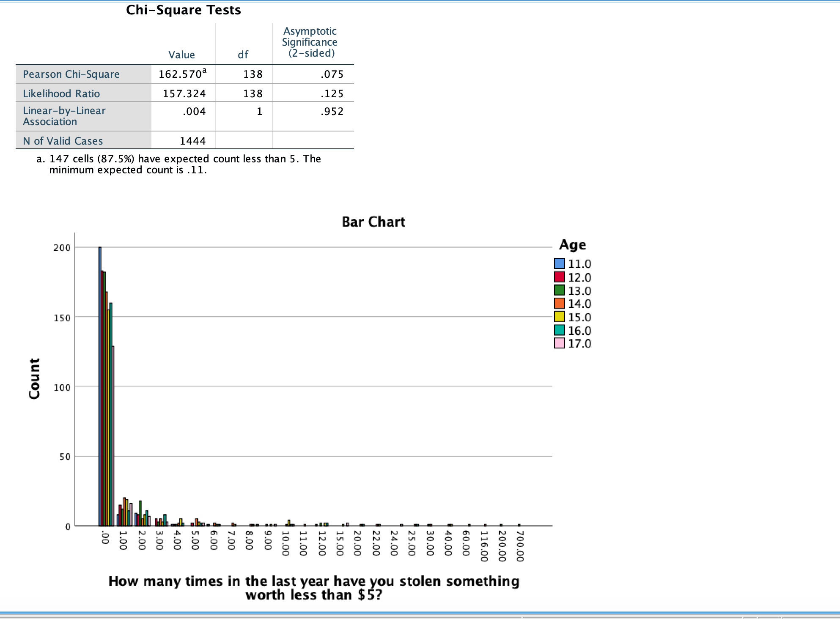Click the orange 14.0 age legend swatch
This screenshot has width=840, height=619.
[559, 303]
